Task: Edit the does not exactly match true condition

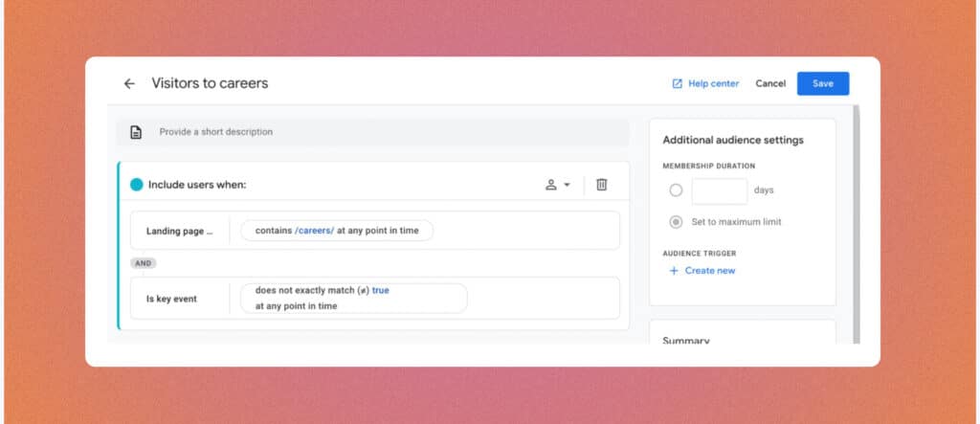Action: (x=354, y=299)
